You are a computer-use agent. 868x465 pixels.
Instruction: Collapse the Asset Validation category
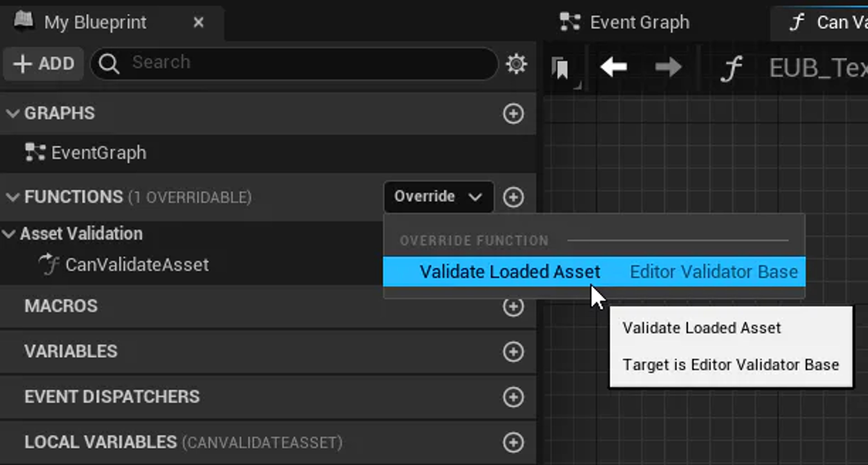click(x=9, y=234)
